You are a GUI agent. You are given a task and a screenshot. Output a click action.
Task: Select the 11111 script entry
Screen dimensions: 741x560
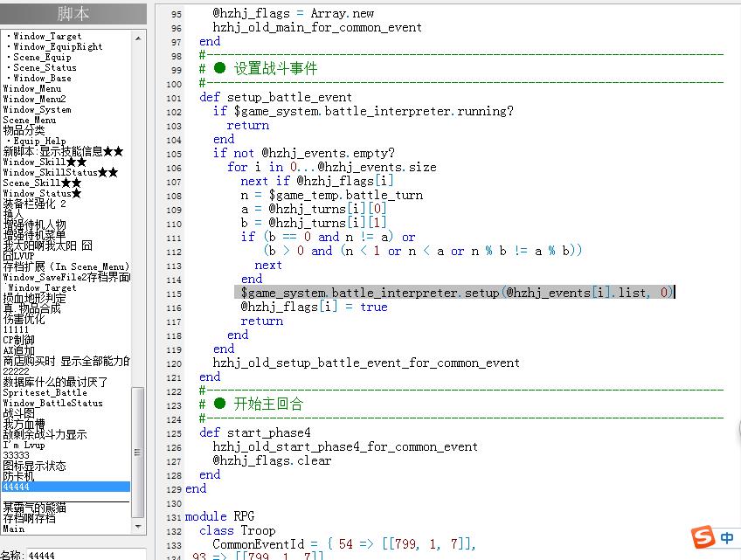[16, 329]
